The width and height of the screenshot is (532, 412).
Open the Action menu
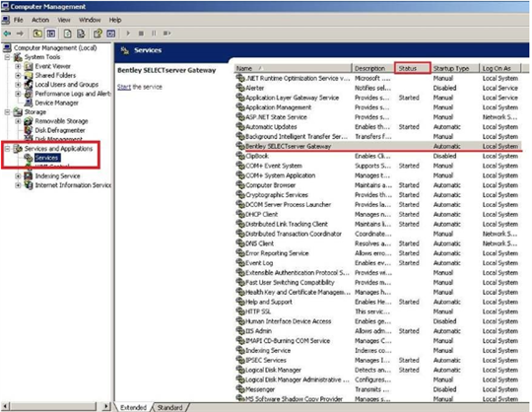pos(40,20)
